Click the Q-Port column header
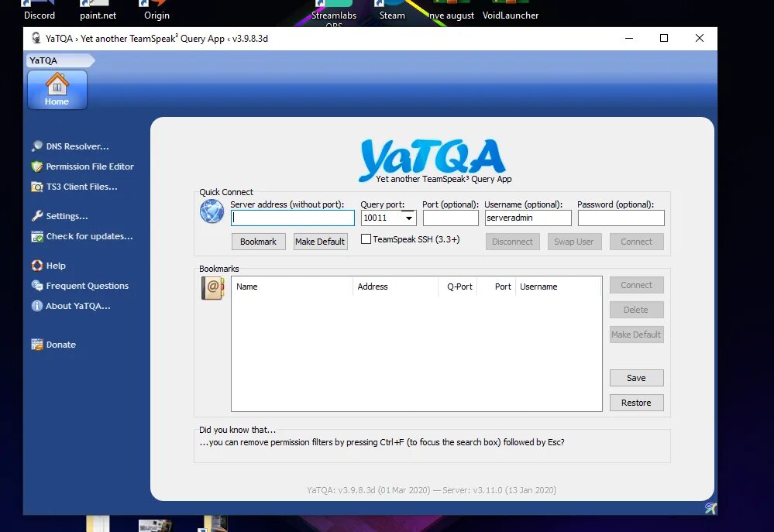Viewport: 774px width, 532px height. [458, 287]
